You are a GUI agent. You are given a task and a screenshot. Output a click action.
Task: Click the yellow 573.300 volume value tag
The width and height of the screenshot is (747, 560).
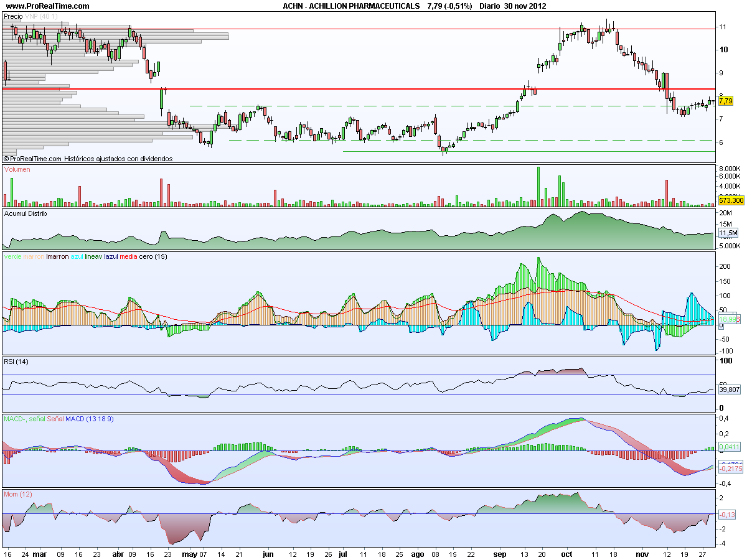click(x=731, y=201)
